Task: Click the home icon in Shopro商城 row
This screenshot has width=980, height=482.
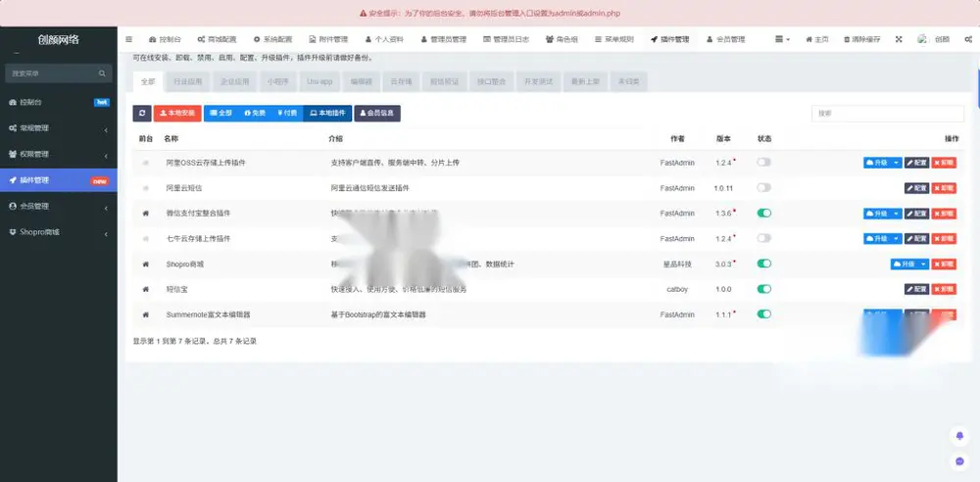Action: coord(146,265)
